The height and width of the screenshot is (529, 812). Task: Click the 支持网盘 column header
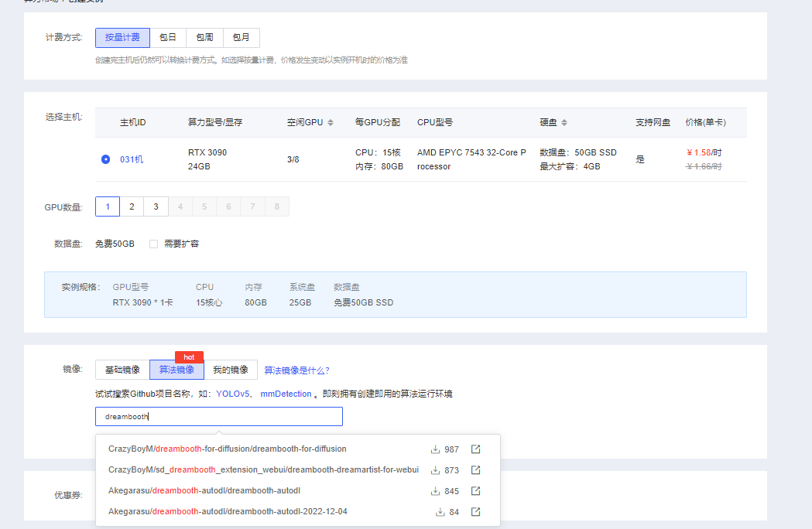click(x=653, y=123)
